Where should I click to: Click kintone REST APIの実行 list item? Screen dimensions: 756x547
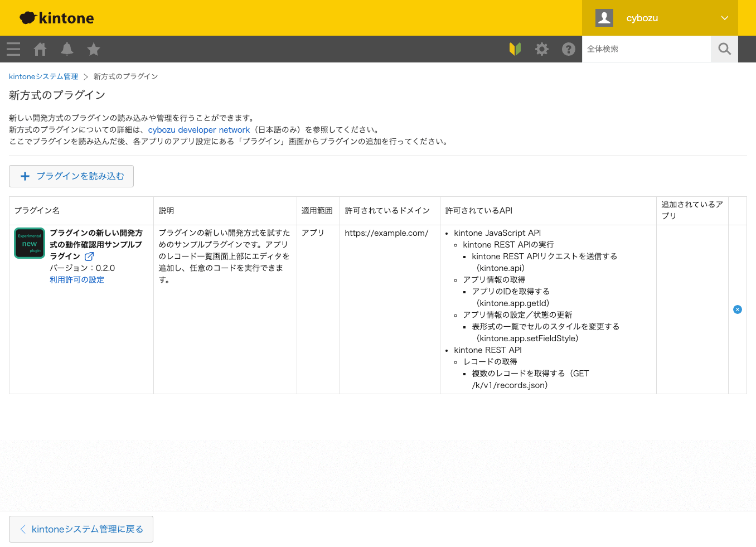[x=508, y=245]
